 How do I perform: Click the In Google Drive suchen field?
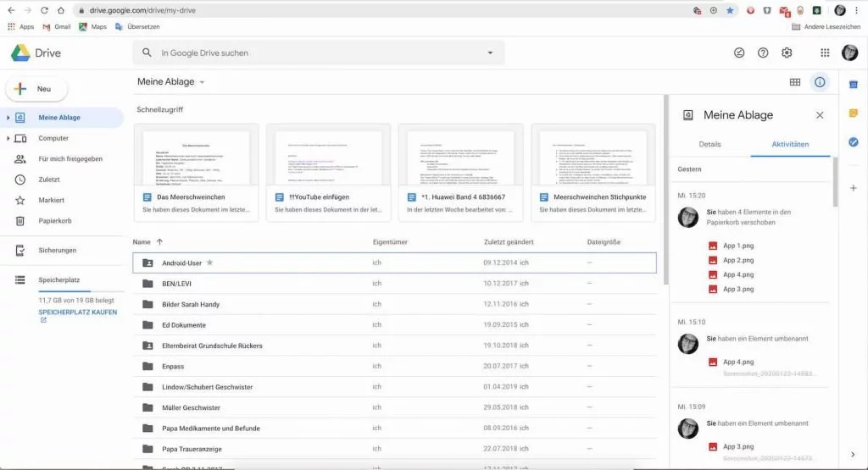pyautogui.click(x=319, y=53)
